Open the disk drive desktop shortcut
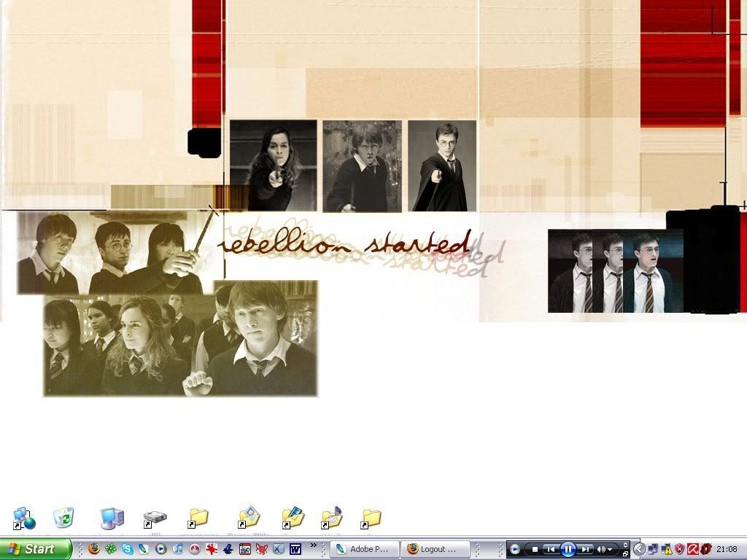 coord(155,518)
